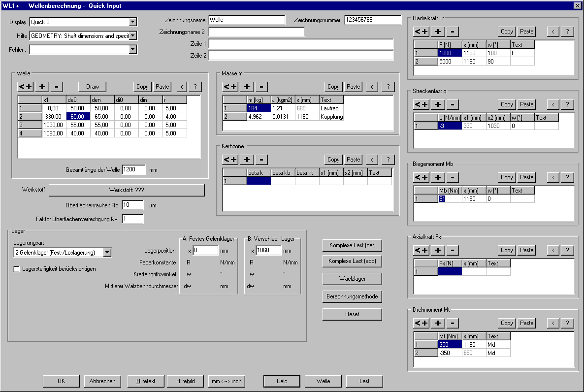Click the plus button in Masse m panel
Image resolution: width=584 pixels, height=392 pixels.
pyautogui.click(x=247, y=87)
